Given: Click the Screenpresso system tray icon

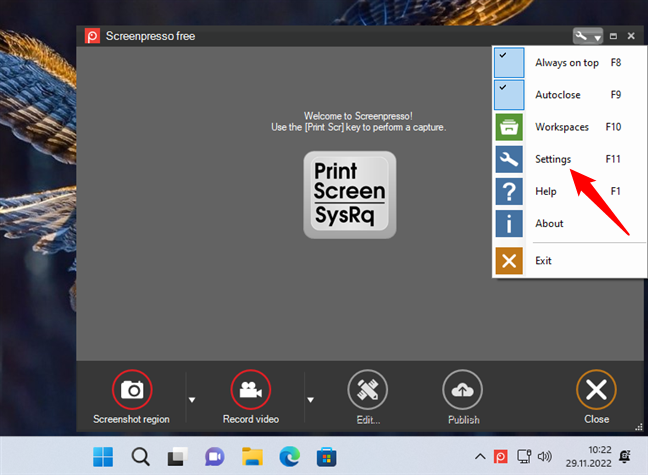Looking at the screenshot, I should (x=500, y=457).
